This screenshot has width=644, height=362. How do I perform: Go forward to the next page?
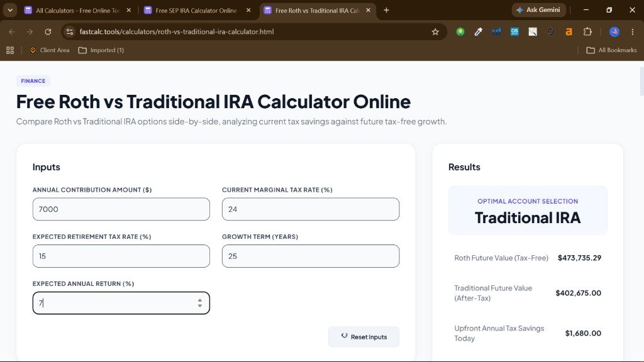pos(30,31)
